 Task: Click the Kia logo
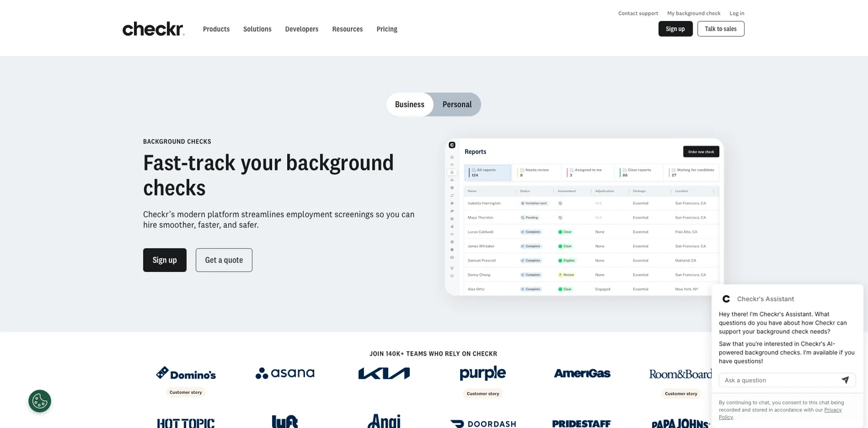(x=384, y=373)
